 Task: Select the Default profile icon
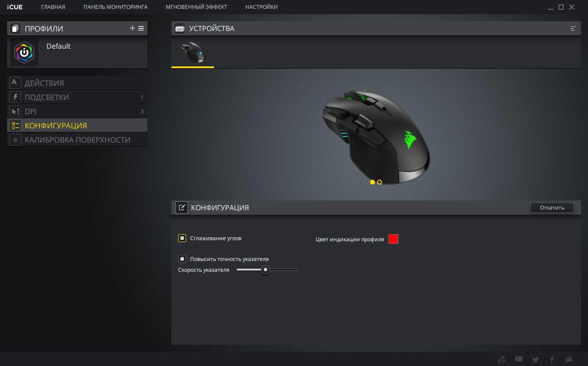(24, 52)
